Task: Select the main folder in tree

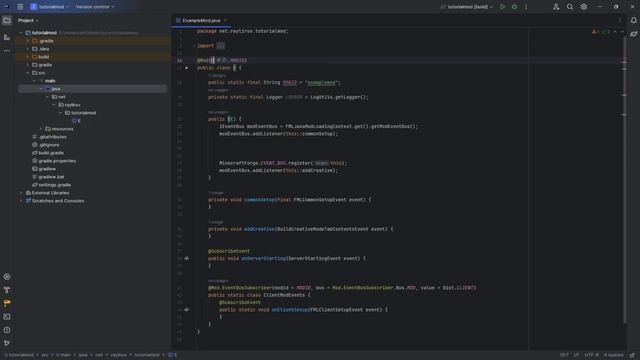Action: tap(50, 81)
